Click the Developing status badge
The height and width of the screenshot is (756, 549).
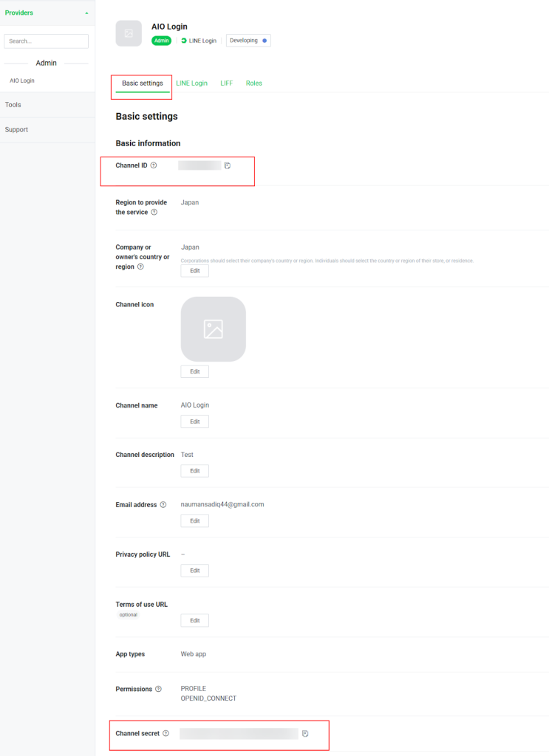pos(248,41)
